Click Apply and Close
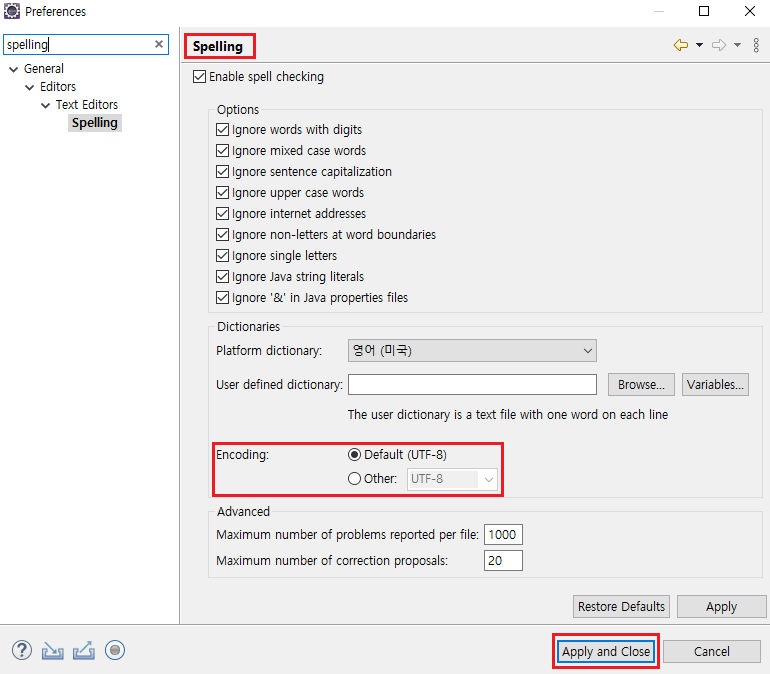 pyautogui.click(x=606, y=651)
